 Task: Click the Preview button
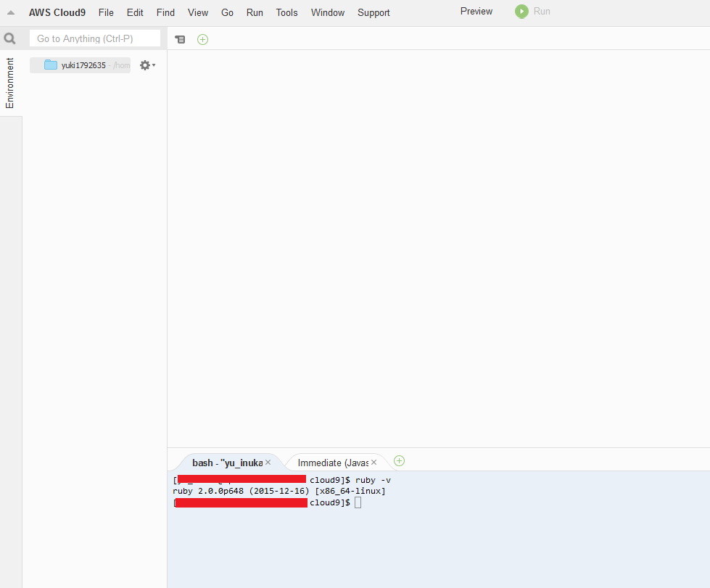tap(476, 12)
